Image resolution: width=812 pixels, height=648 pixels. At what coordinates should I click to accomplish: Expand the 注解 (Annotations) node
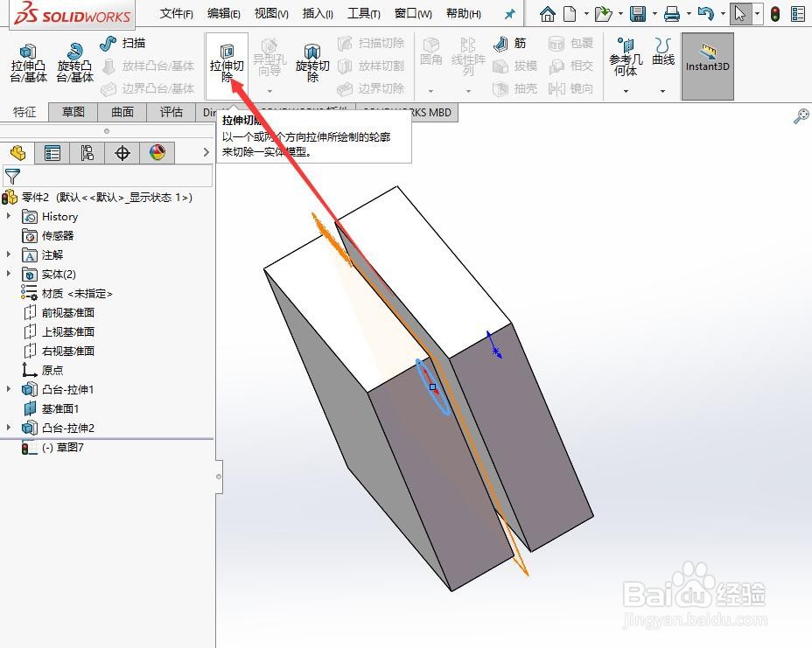(8, 254)
